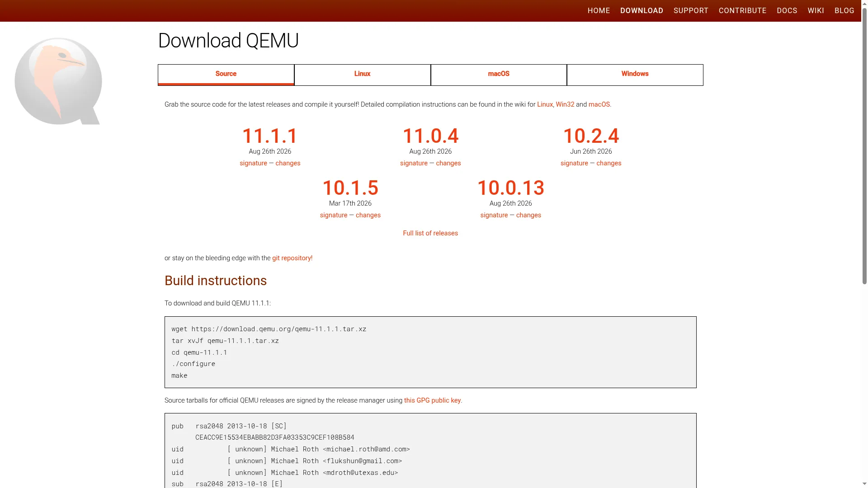Screen dimensions: 868x488
Task: Open changes link for 10.0.13
Action: [528, 215]
